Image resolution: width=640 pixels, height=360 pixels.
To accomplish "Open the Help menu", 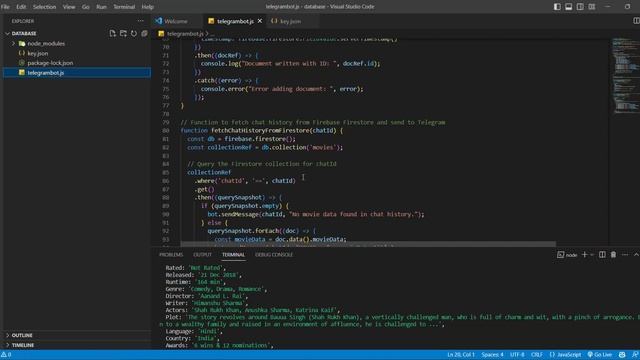I will pyautogui.click(x=147, y=7).
